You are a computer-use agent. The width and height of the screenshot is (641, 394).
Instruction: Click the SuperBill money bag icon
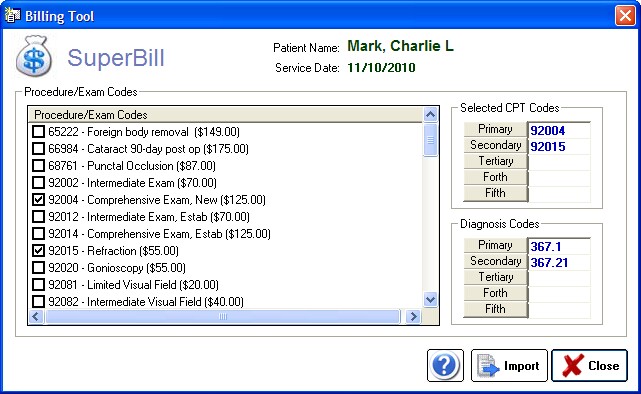34,56
